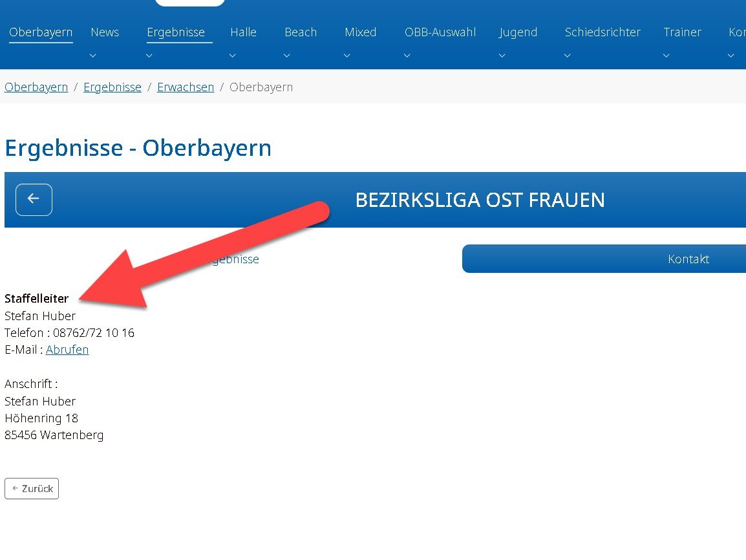Go to Ergebnisse breadcrumb link
746x560 pixels.
coord(112,87)
